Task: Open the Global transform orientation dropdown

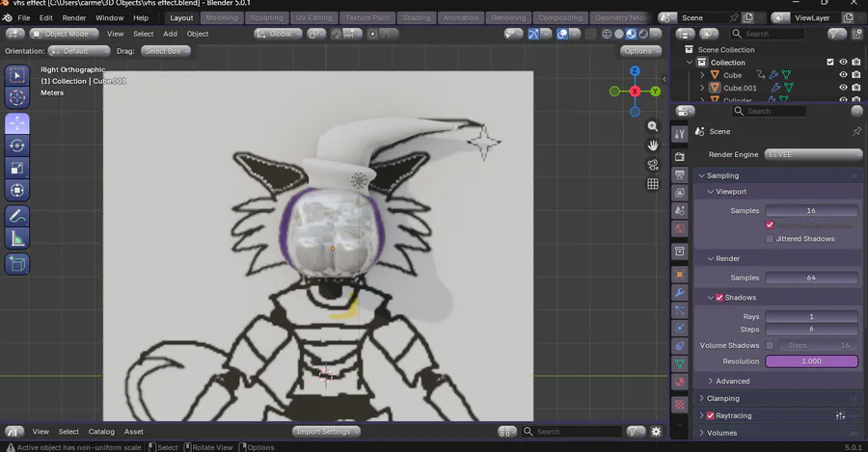Action: [x=279, y=35]
